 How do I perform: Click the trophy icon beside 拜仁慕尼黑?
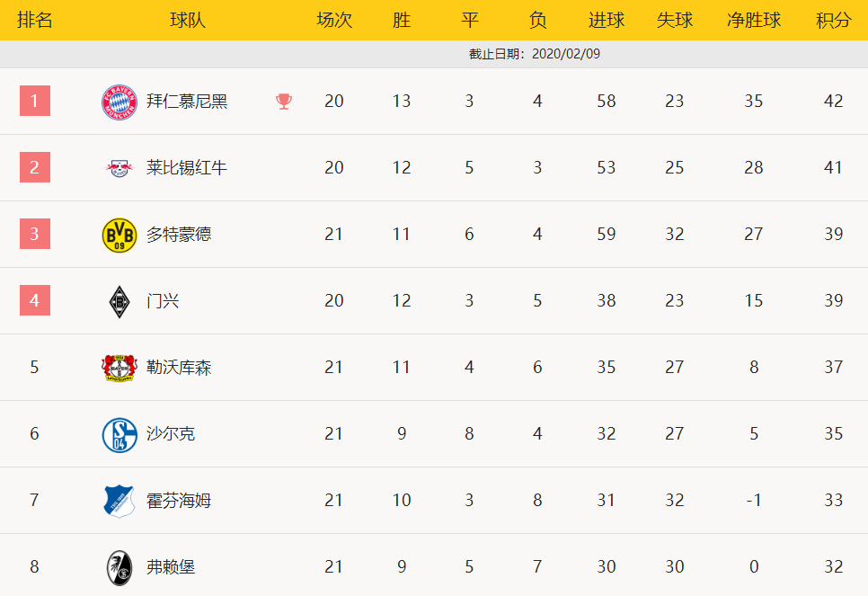coord(284,102)
